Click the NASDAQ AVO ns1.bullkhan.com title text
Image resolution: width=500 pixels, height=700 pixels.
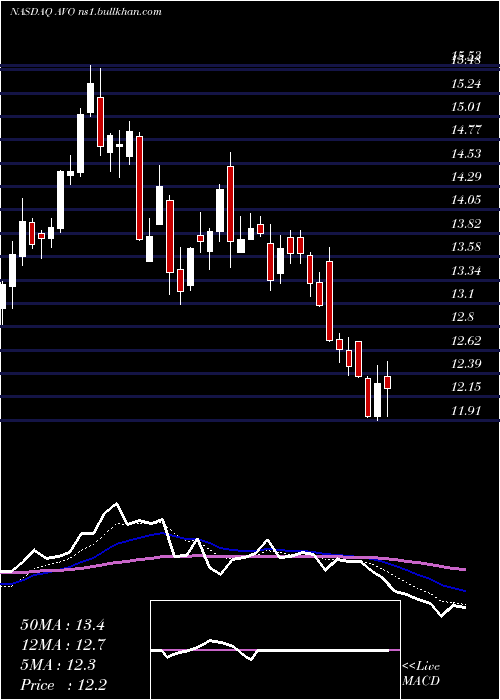(x=86, y=12)
